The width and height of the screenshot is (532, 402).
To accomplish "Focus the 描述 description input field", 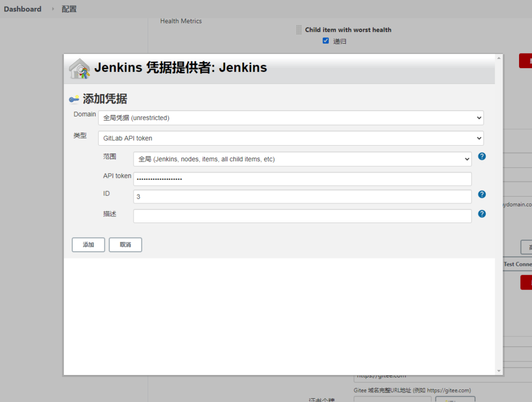I will coord(302,216).
